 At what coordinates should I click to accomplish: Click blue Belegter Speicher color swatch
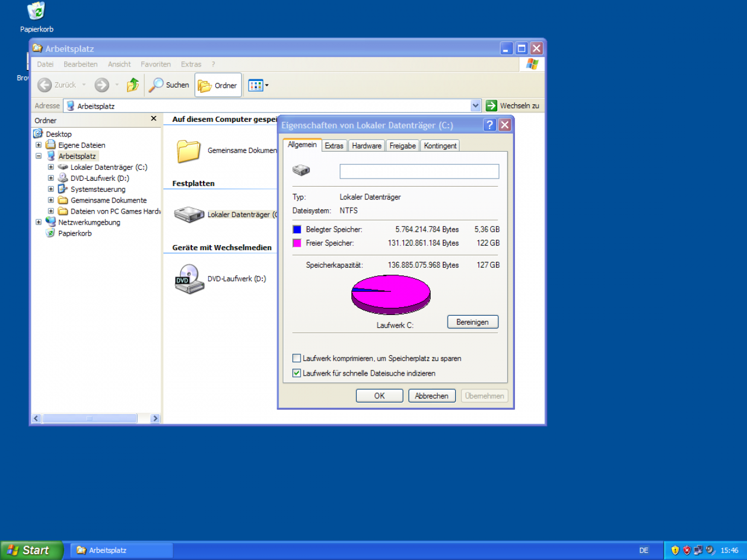297,229
